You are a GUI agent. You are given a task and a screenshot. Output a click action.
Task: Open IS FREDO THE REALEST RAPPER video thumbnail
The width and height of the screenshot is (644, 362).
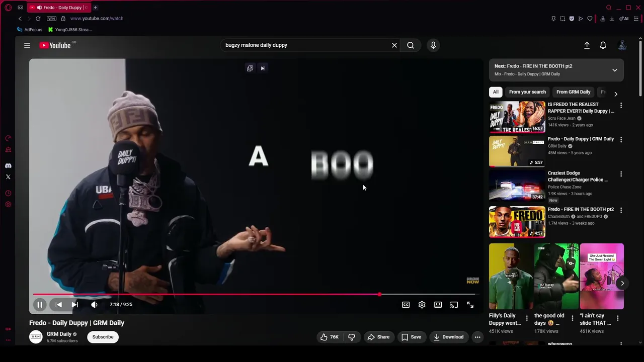click(517, 117)
